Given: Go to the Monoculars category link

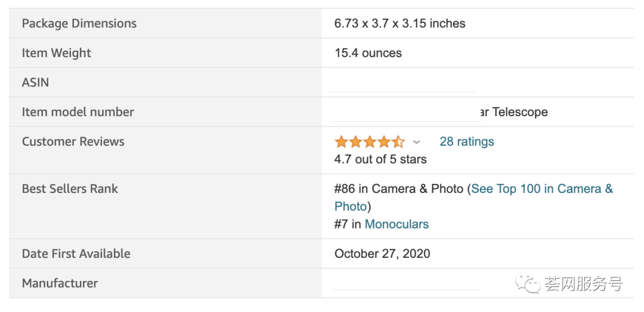Looking at the screenshot, I should (397, 224).
